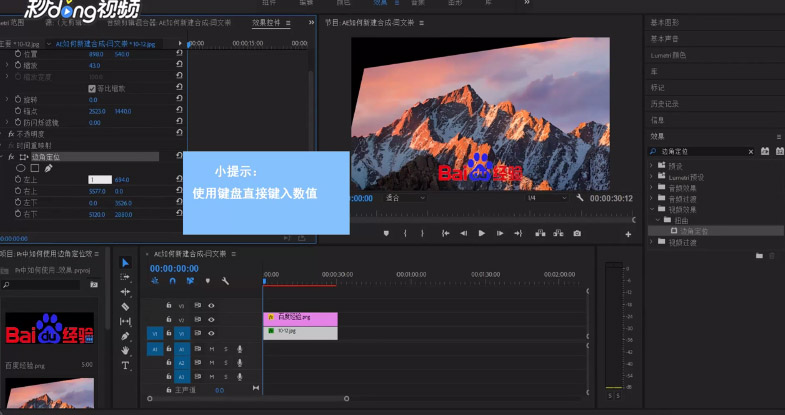This screenshot has height=415, width=785.
Task: Toggle linked selection in timeline
Action: pos(190,281)
